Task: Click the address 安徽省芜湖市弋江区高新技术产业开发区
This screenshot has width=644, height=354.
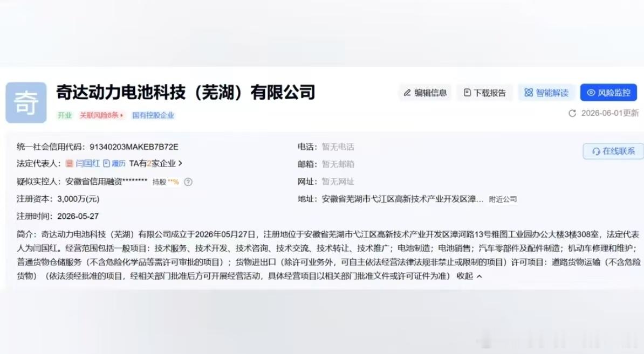Action: tap(402, 199)
